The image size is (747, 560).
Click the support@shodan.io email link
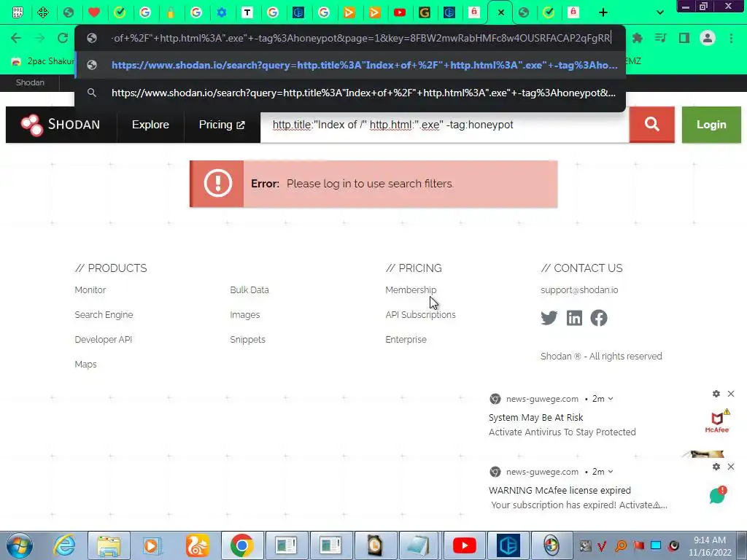click(579, 290)
